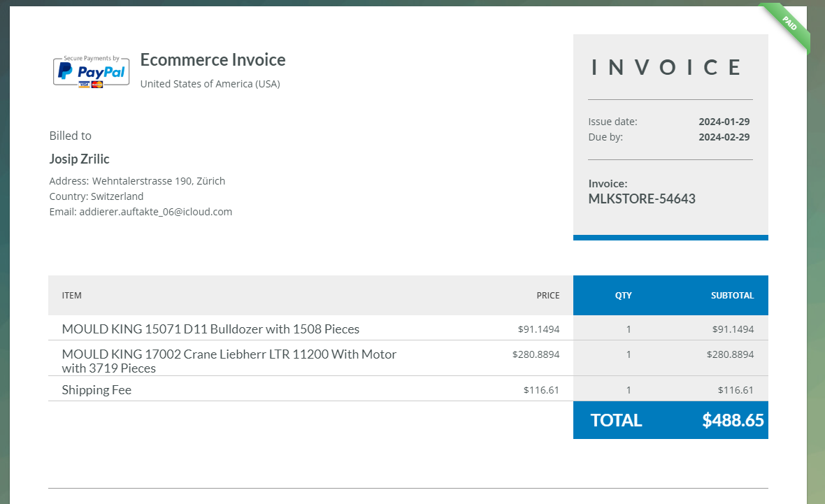Click the issue date 2024-01-29
The height and width of the screenshot is (504, 825).
coord(724,122)
